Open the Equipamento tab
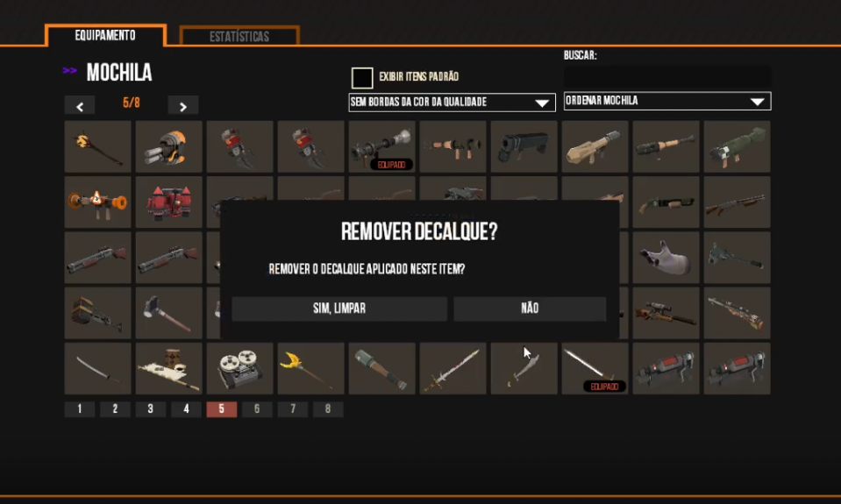841x504 pixels. (105, 35)
